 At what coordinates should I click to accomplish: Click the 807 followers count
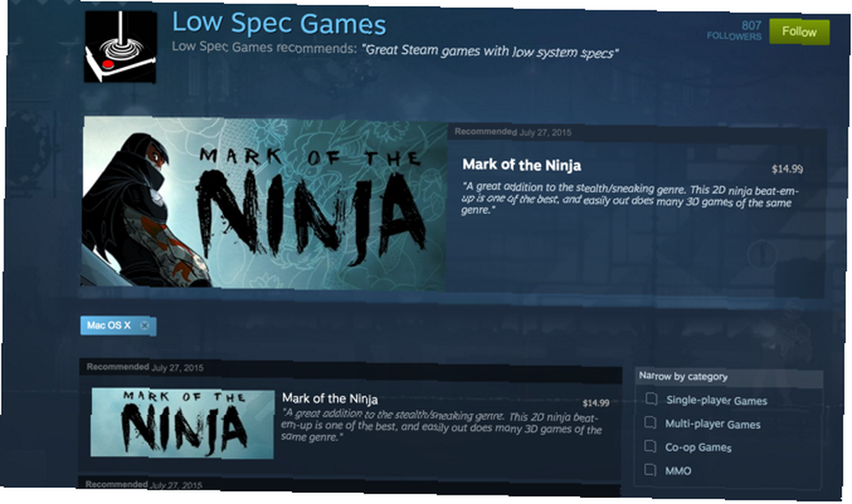tap(735, 31)
